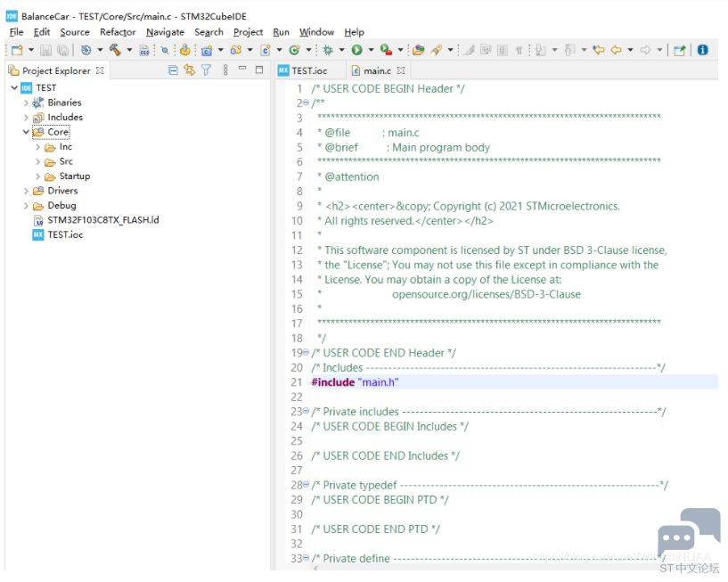Minimize the Project Explorer panel

[x=242, y=69]
